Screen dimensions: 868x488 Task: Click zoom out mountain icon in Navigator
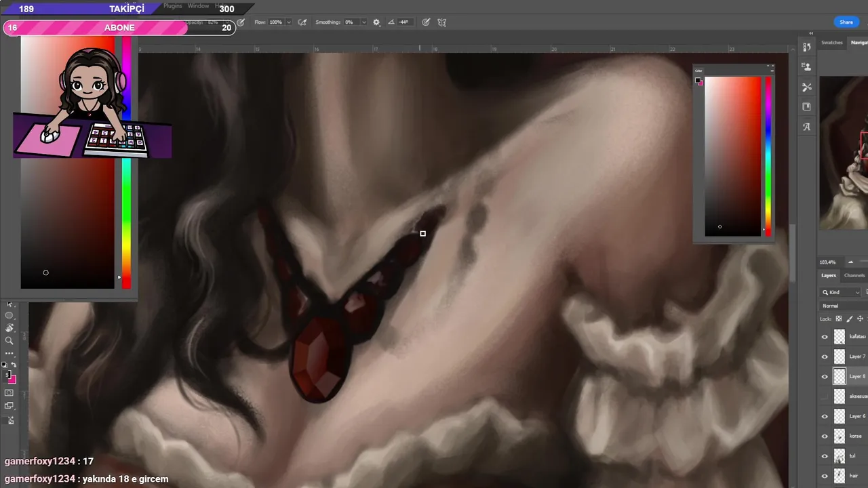(x=850, y=262)
